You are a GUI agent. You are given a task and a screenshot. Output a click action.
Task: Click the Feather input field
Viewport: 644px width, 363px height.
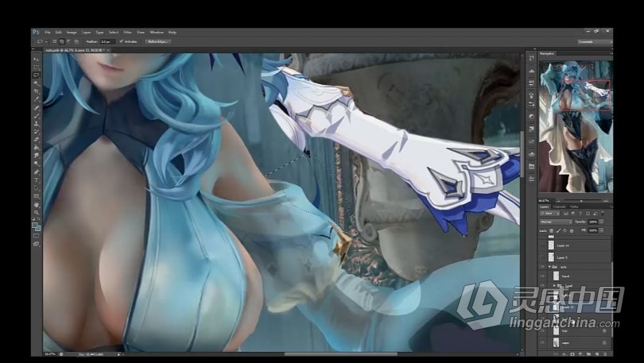[107, 41]
